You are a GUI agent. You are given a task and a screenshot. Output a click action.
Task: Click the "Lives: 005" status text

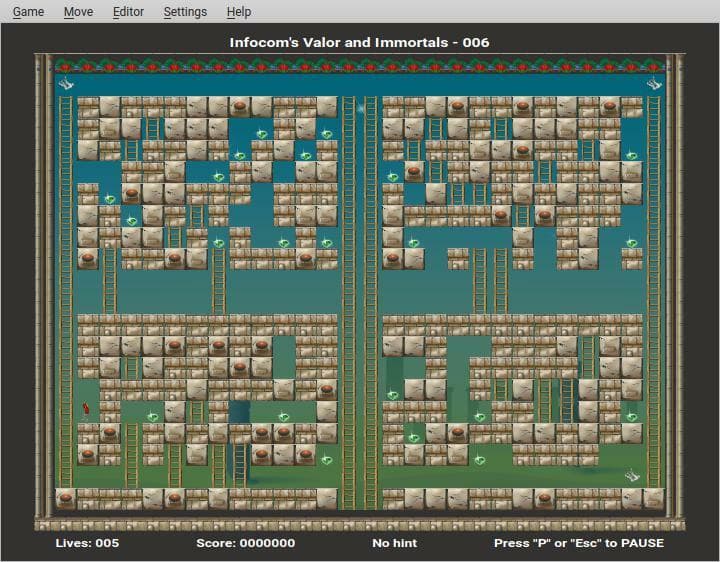point(87,543)
